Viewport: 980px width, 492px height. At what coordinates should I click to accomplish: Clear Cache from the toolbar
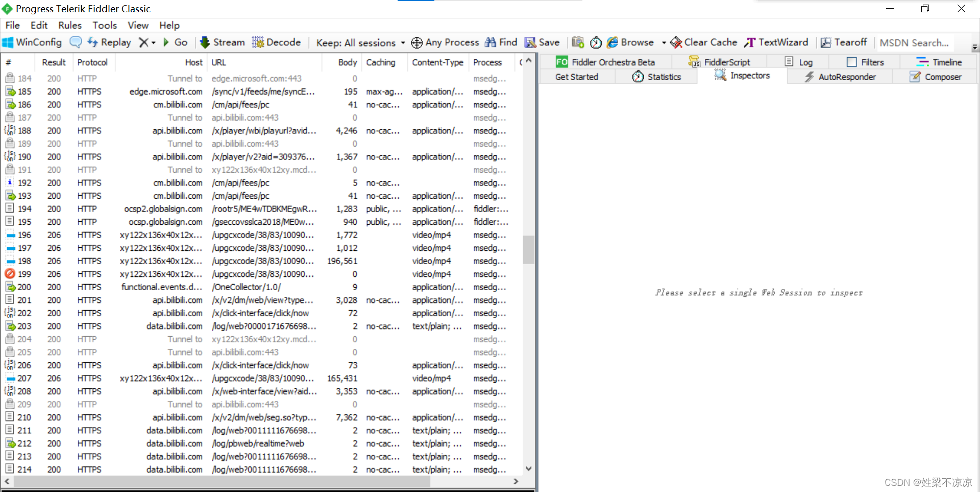point(704,42)
